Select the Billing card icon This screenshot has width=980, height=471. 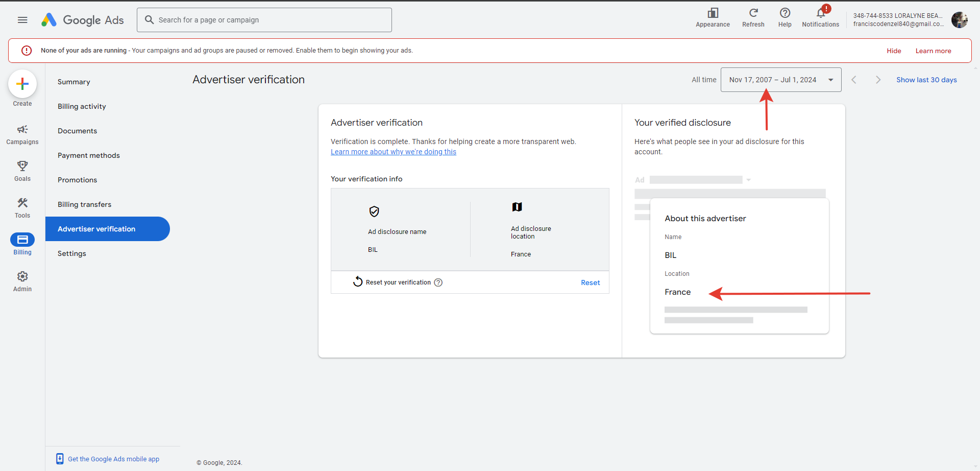(22, 240)
